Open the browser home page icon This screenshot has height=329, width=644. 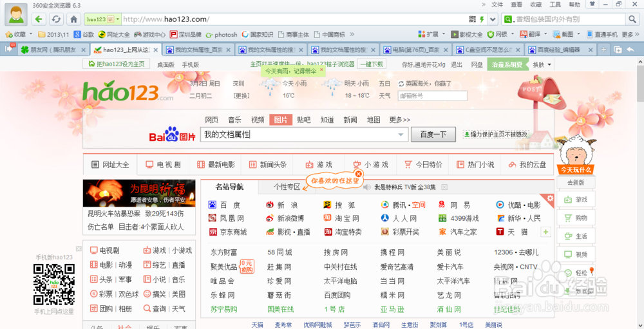coord(73,19)
